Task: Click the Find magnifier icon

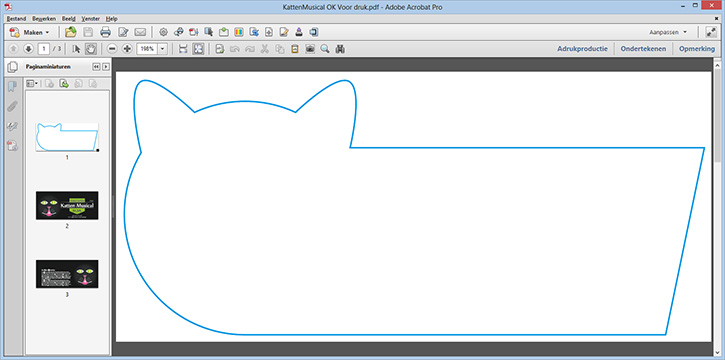Action: tap(325, 49)
